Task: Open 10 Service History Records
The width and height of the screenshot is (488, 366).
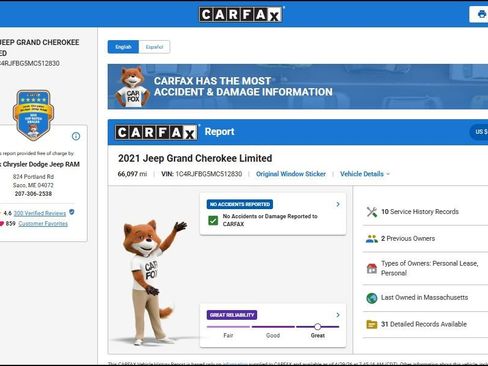Action: [x=420, y=212]
